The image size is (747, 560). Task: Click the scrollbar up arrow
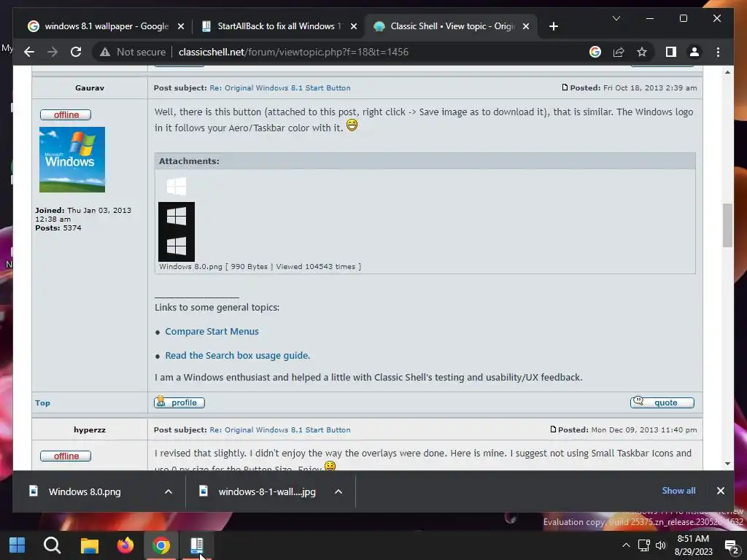(x=727, y=72)
